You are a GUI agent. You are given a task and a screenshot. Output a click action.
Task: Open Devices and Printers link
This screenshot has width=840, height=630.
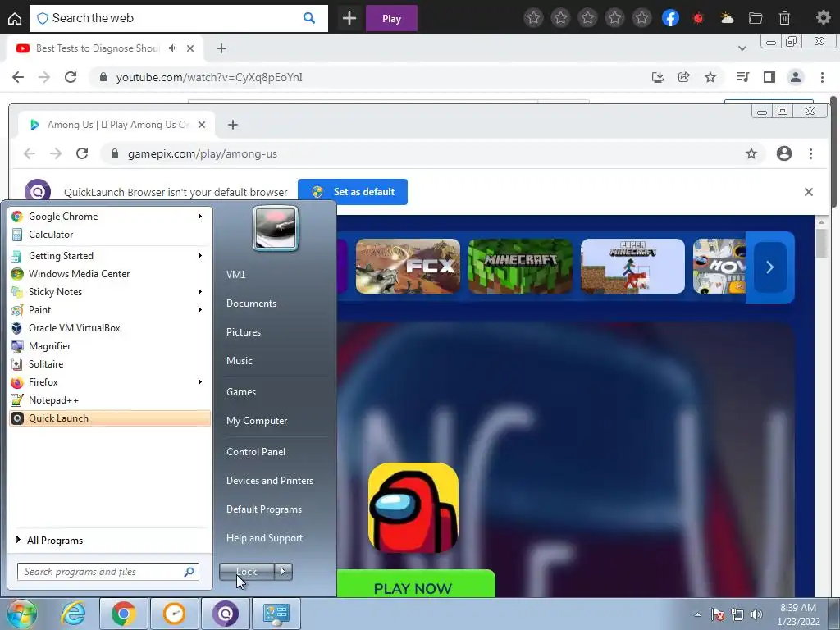coord(269,481)
